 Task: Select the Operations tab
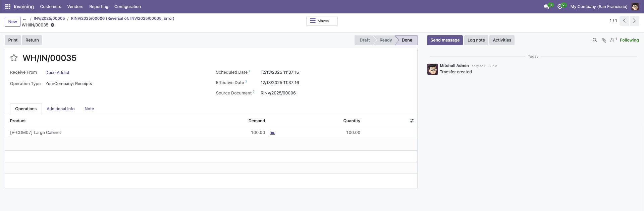click(26, 109)
